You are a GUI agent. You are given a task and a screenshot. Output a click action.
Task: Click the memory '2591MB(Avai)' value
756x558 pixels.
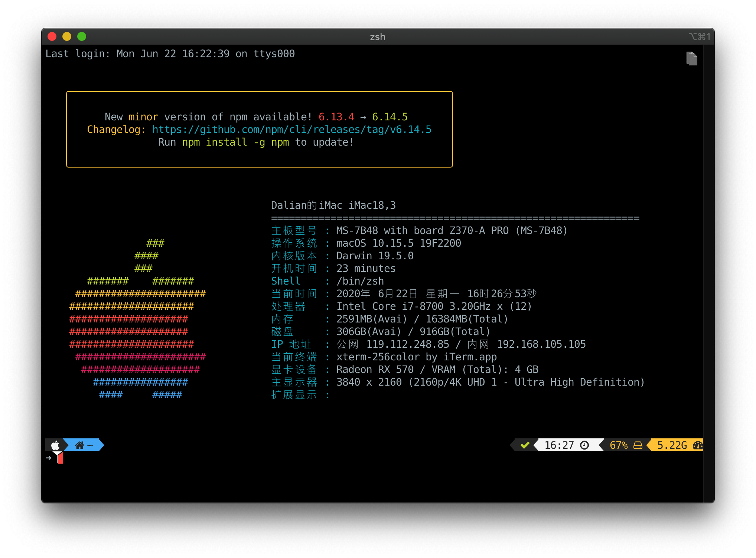coord(372,319)
